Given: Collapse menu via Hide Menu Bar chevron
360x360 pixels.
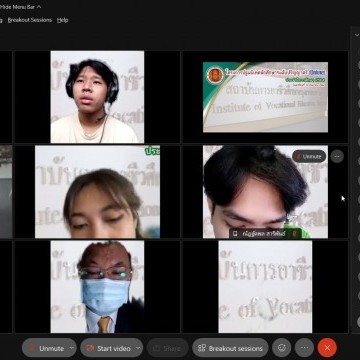Looking at the screenshot, I should click(39, 7).
